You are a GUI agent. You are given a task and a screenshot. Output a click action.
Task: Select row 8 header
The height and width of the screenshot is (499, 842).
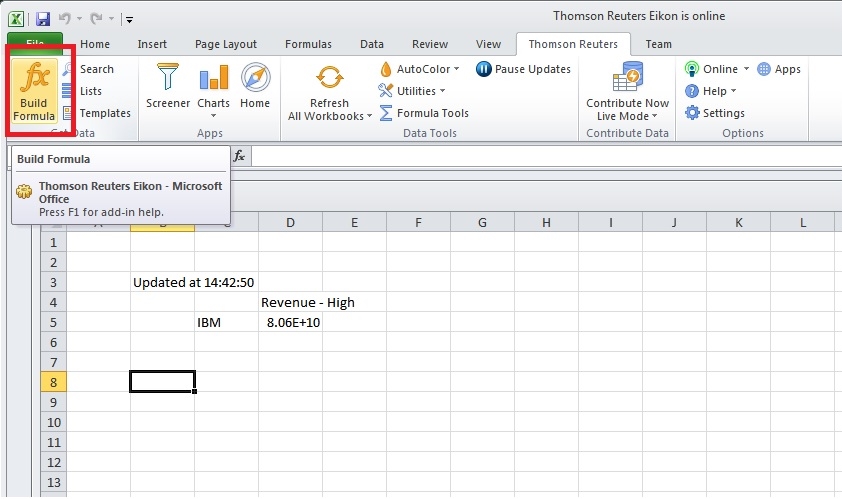pyautogui.click(x=53, y=382)
